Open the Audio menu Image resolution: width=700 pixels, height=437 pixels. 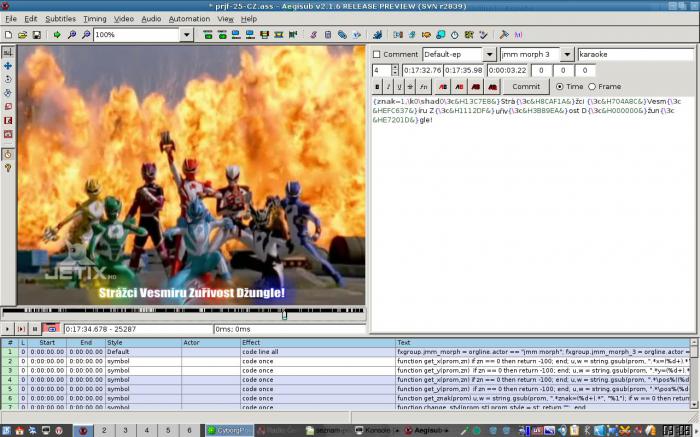pos(151,19)
